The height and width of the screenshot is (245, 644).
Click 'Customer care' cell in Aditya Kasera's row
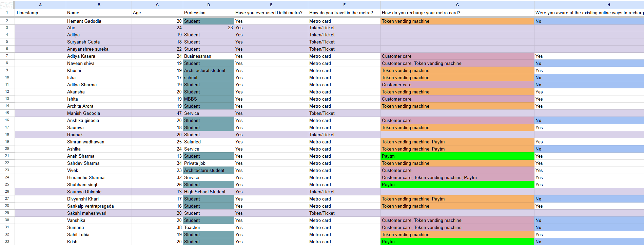pyautogui.click(x=457, y=56)
